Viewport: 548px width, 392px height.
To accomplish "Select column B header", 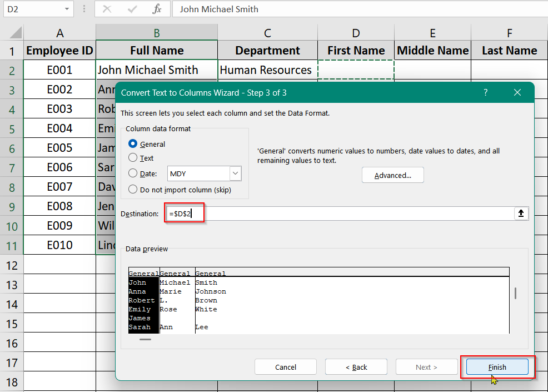I will pos(157,33).
